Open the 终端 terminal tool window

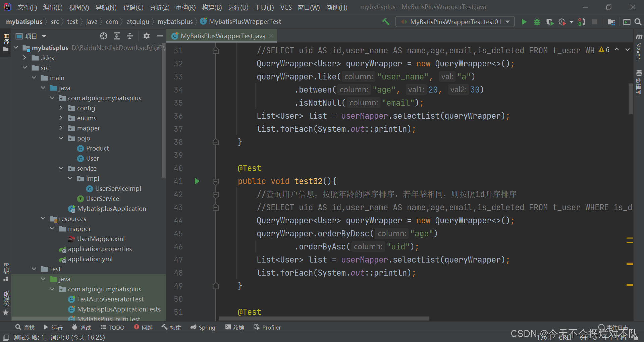(235, 328)
